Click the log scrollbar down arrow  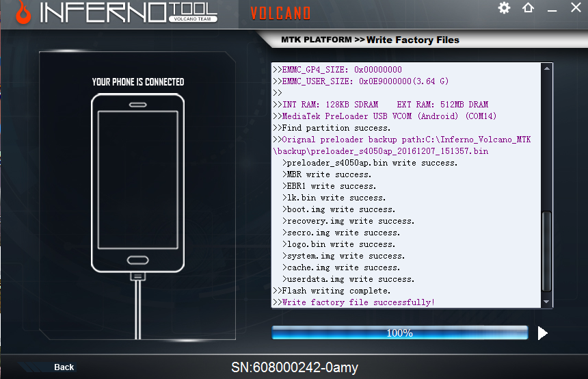coord(547,302)
